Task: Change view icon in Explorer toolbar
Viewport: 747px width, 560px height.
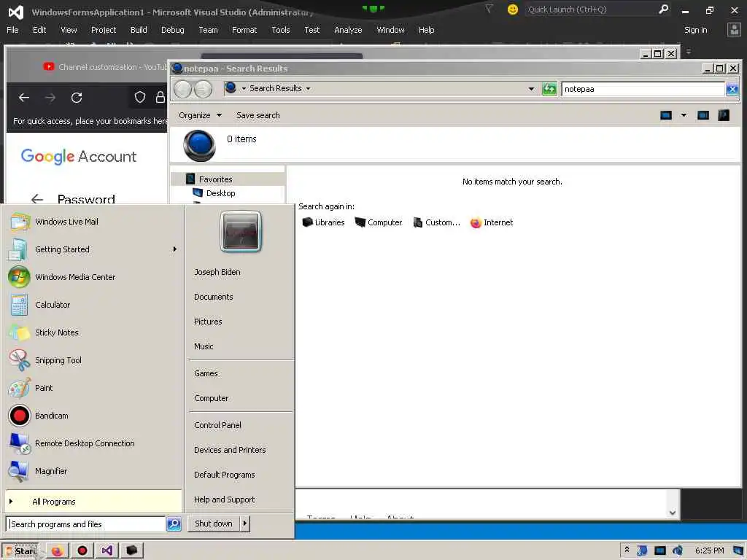Action: [666, 115]
